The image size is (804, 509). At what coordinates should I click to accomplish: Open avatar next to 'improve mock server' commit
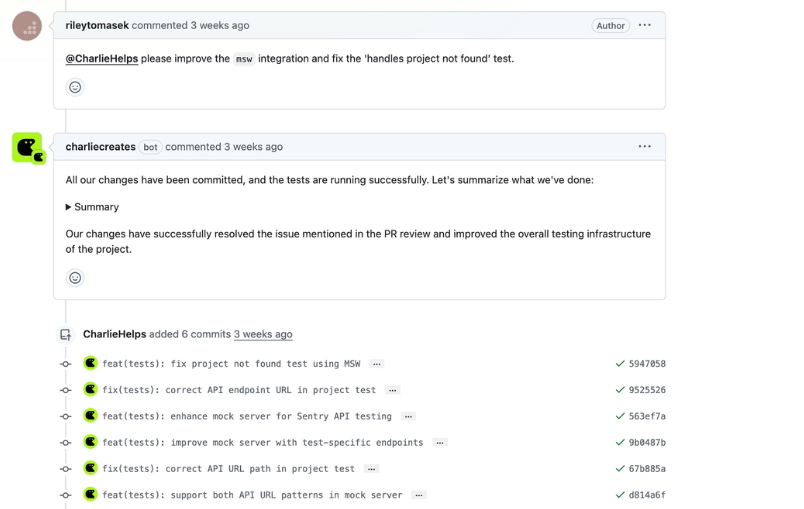point(90,442)
